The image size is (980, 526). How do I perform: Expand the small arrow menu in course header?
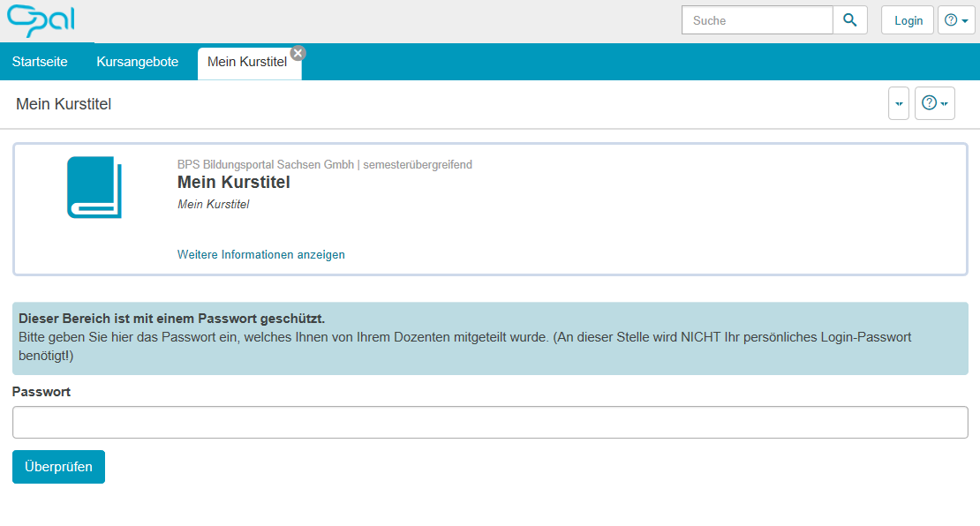click(x=898, y=103)
